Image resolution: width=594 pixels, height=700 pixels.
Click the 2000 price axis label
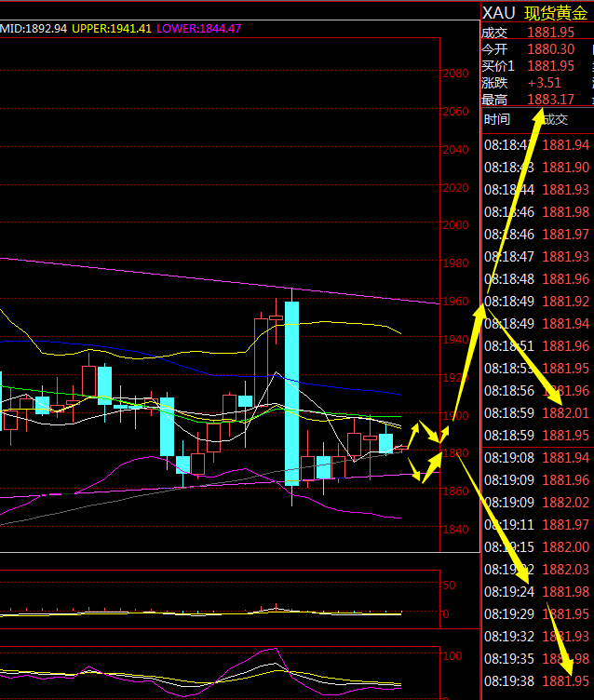point(455,225)
